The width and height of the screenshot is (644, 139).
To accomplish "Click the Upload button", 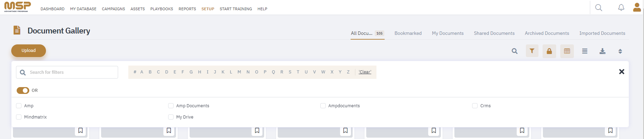I will (x=29, y=51).
